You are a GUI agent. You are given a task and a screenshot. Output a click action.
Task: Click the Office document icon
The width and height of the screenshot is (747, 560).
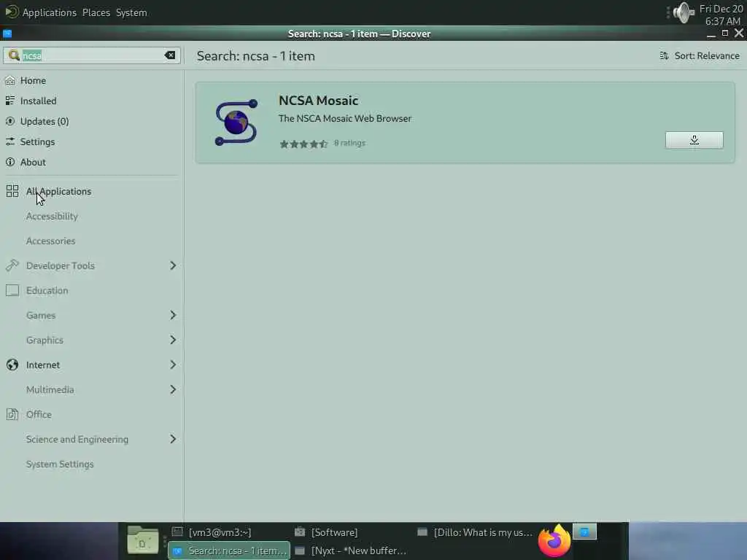(x=12, y=414)
